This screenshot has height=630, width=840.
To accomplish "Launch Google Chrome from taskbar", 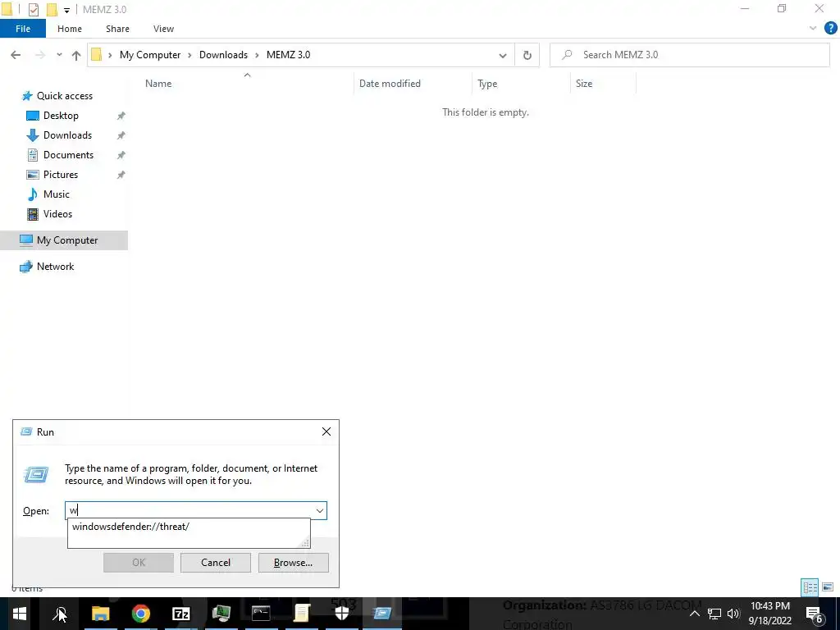I will (x=140, y=614).
